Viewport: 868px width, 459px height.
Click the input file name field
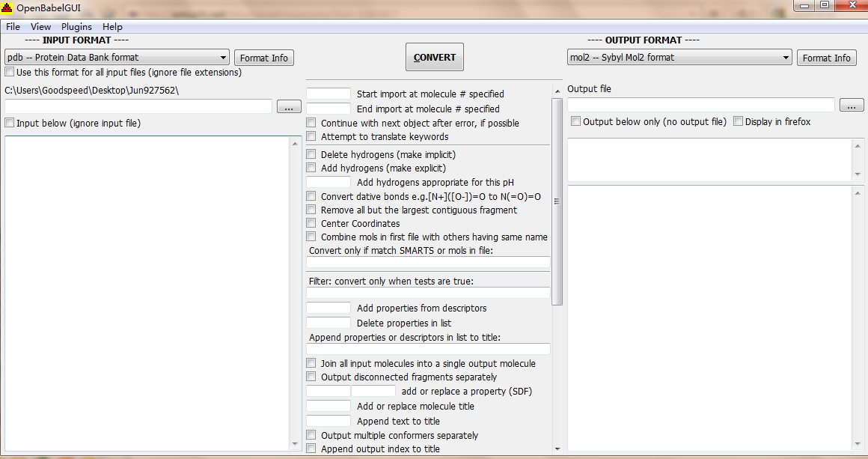click(x=138, y=106)
